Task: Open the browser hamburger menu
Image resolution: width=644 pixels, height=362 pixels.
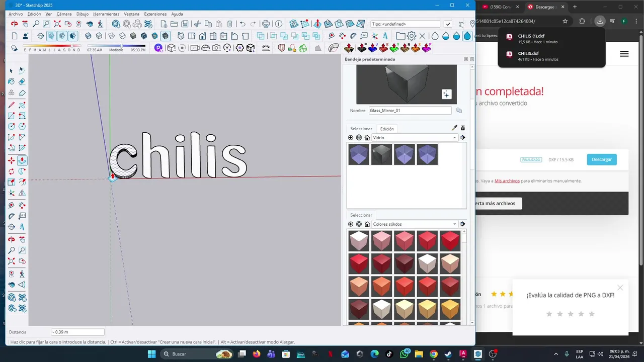Action: click(x=624, y=54)
